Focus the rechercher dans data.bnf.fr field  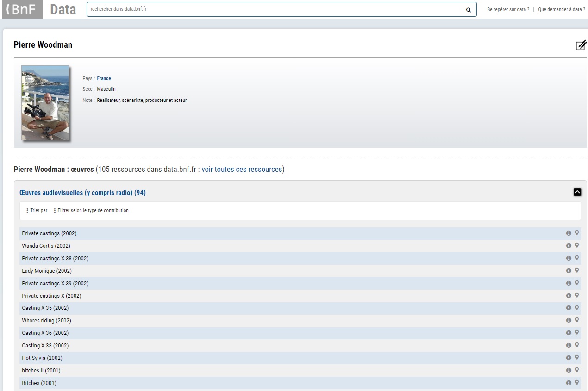(275, 9)
